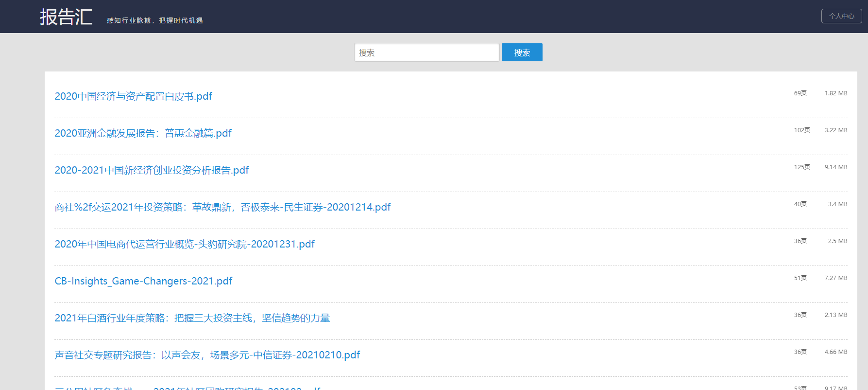Click the 3.22 MB file size

click(x=835, y=130)
